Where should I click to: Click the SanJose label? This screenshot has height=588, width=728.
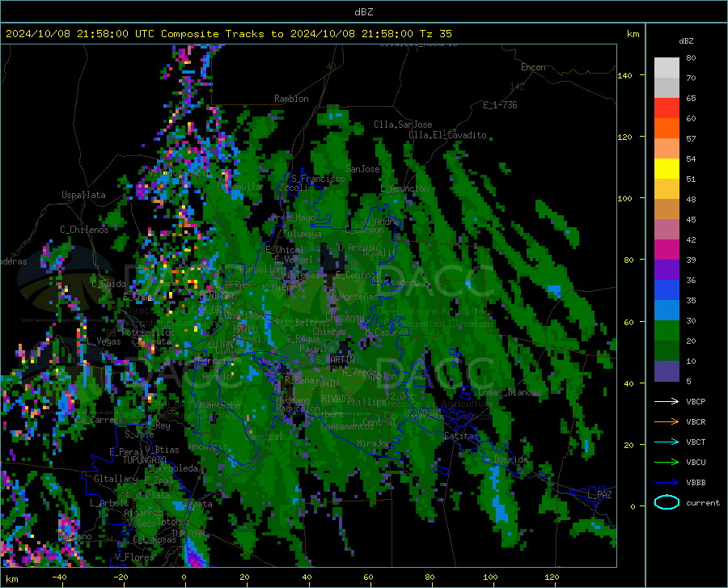362,169
